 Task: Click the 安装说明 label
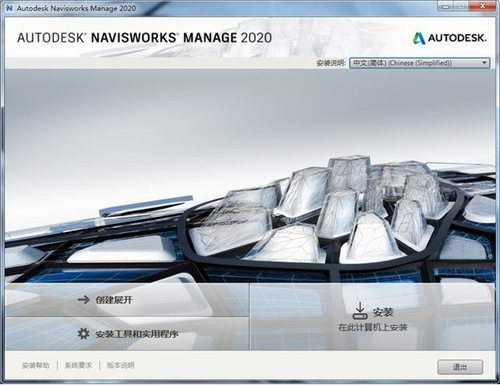pos(331,63)
